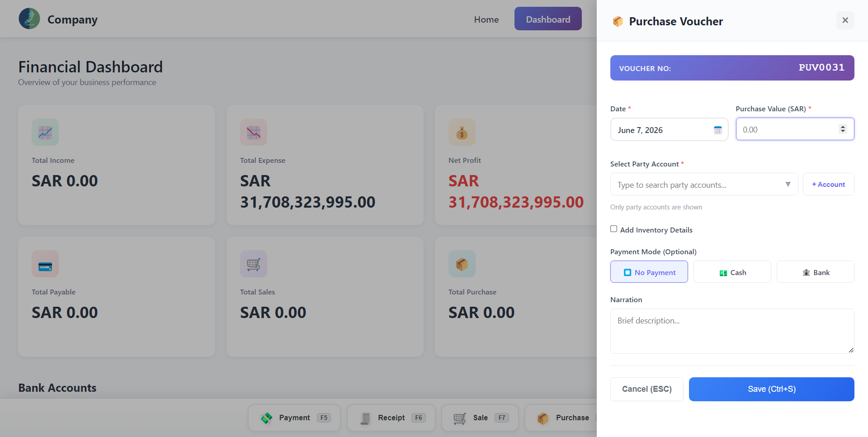Click the Company logo icon

(29, 19)
